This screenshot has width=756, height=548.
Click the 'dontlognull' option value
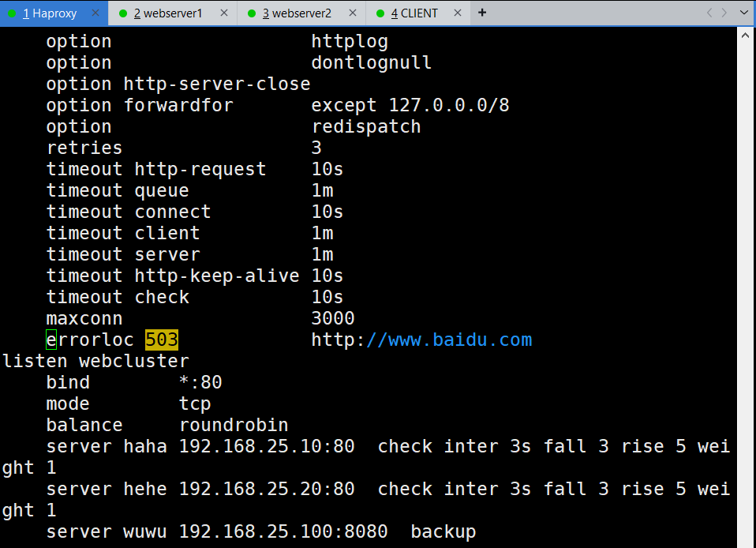tap(371, 63)
